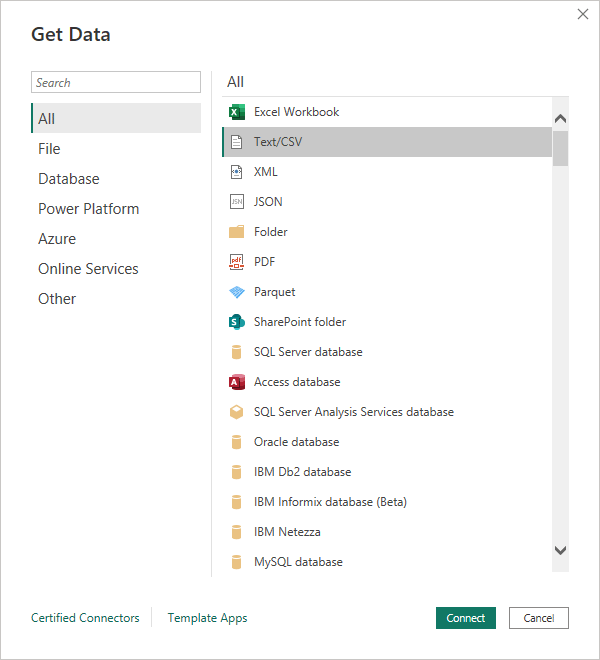Image resolution: width=600 pixels, height=660 pixels.
Task: Select the Access database icon
Action: [237, 382]
